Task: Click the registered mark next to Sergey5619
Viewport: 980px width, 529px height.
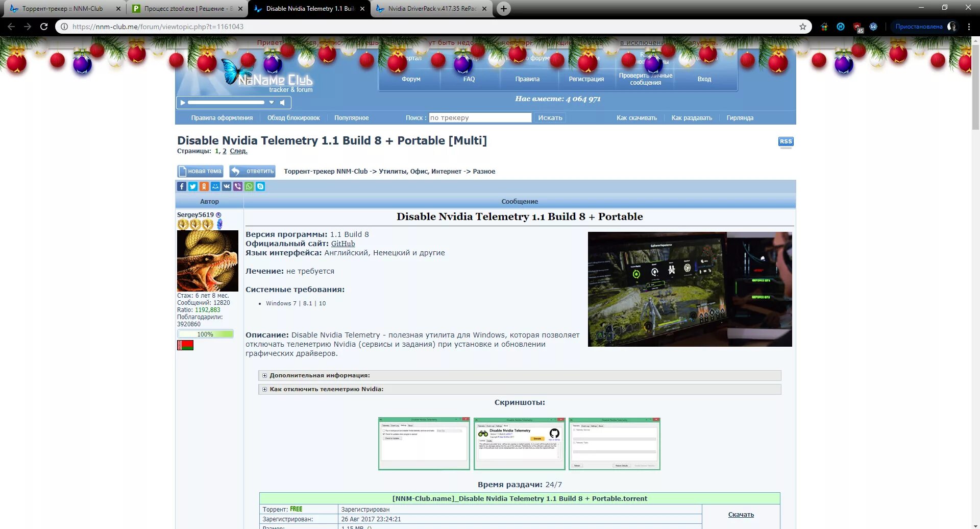Action: click(218, 215)
